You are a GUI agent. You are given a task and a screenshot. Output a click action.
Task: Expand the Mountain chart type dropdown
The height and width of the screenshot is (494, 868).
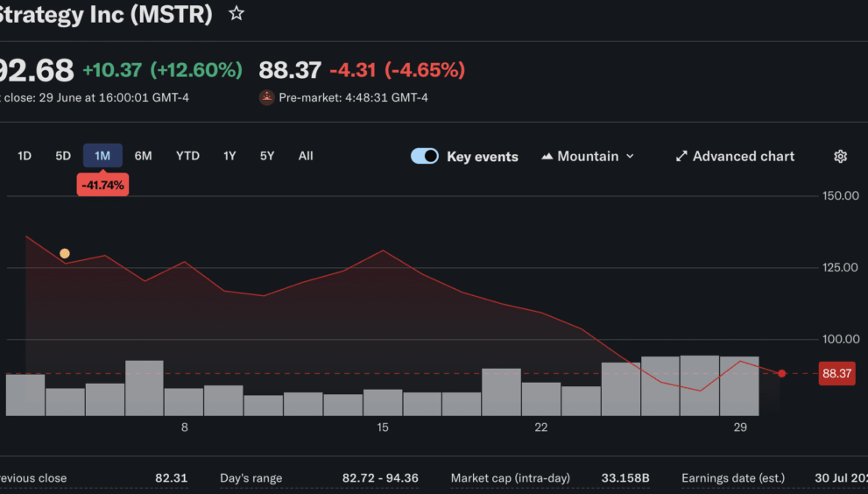click(x=588, y=156)
